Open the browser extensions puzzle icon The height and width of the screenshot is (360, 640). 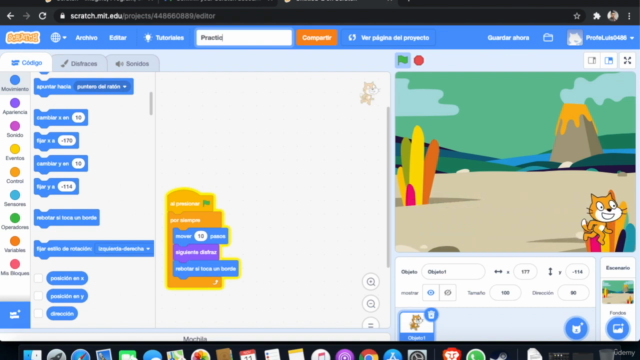click(x=596, y=16)
